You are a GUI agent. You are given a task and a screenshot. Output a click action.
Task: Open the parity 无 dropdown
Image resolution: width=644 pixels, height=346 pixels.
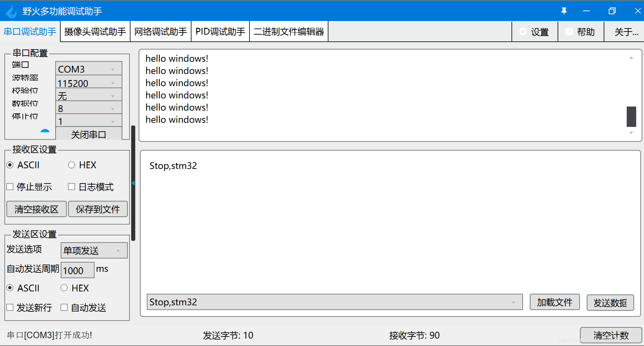click(x=89, y=95)
